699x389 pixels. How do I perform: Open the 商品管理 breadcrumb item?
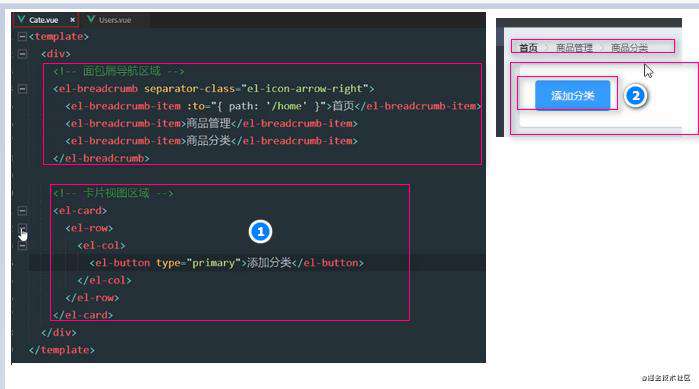pyautogui.click(x=574, y=47)
